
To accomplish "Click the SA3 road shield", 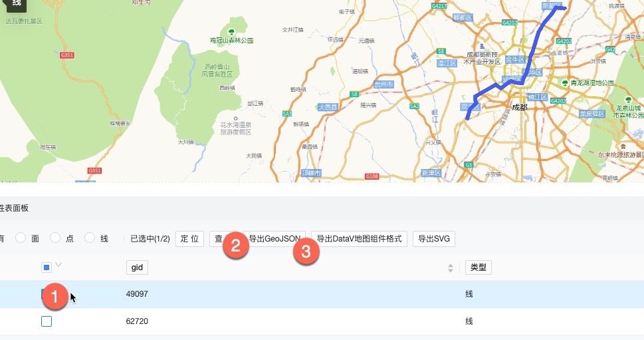I will tap(287, 114).
